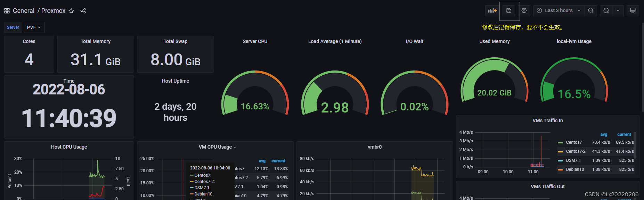
Task: Click the 11:40:39 clock display
Action: [x=69, y=118]
